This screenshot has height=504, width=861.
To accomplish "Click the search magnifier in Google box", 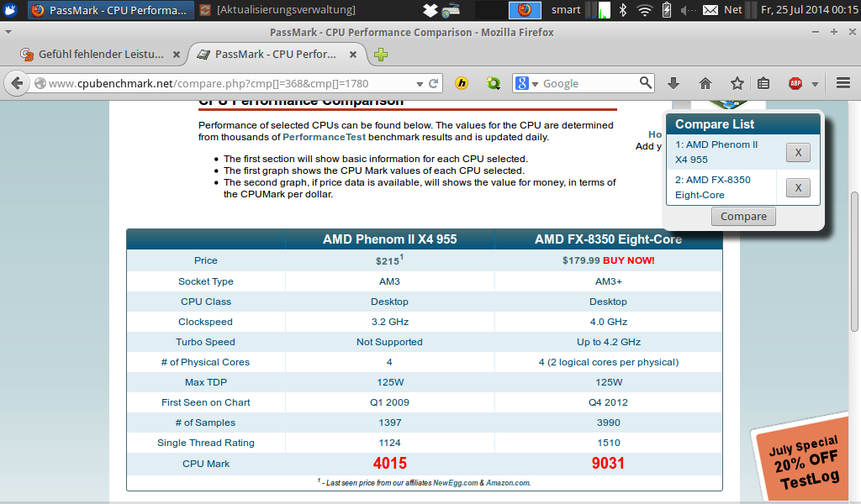I will [646, 83].
